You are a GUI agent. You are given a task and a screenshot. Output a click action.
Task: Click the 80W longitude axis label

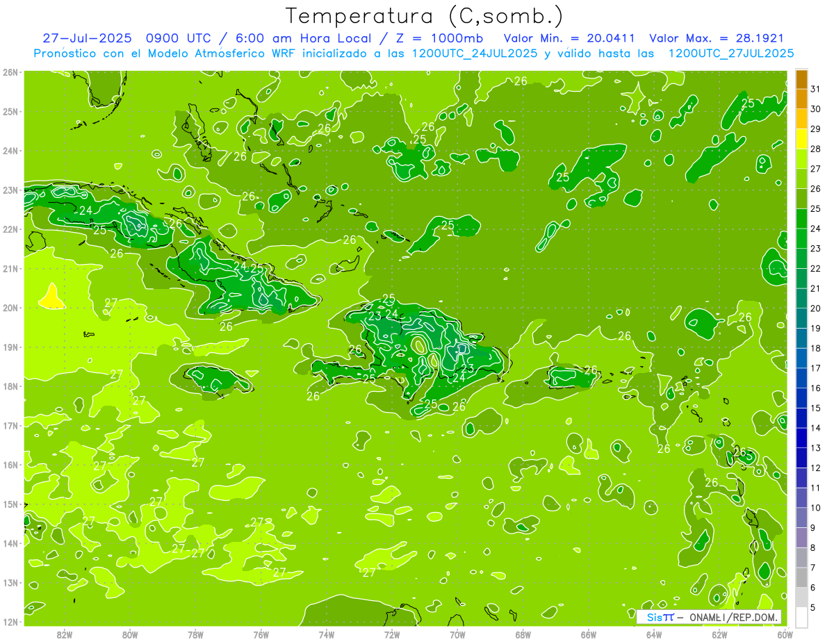[130, 634]
